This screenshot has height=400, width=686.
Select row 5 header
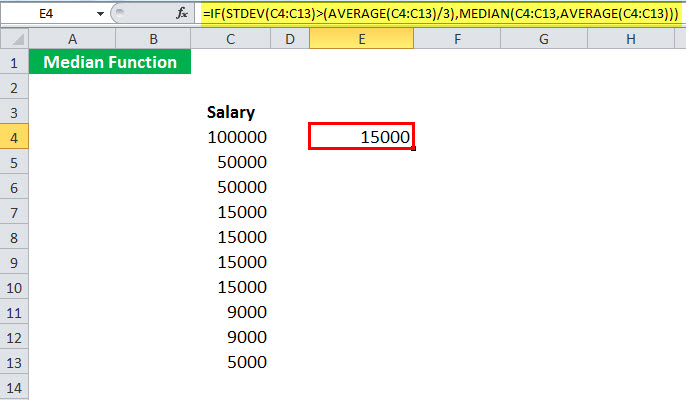tap(14, 162)
